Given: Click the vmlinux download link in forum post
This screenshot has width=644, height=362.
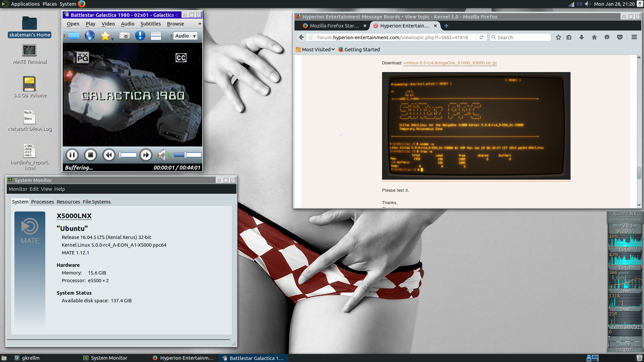Looking at the screenshot, I should [449, 63].
